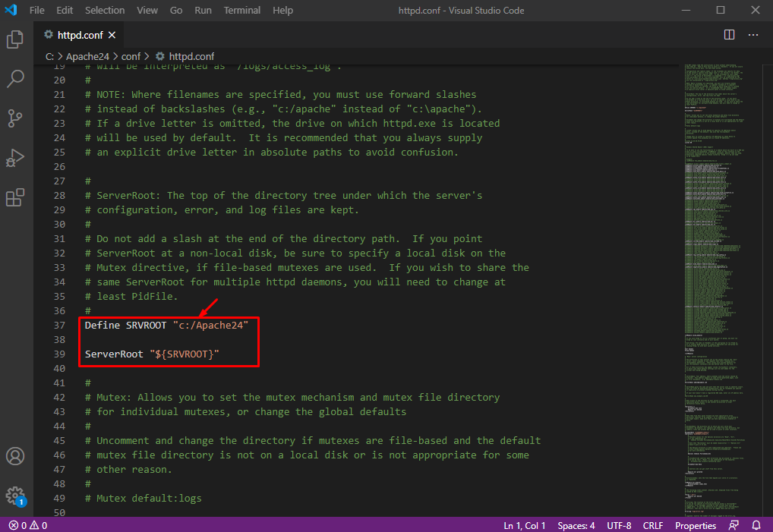Click the conf breadcrumb segment
The image size is (773, 532).
click(x=131, y=57)
